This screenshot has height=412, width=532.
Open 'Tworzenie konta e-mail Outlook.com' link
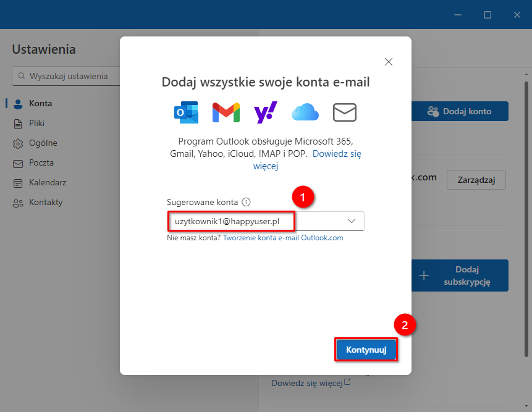click(x=283, y=238)
